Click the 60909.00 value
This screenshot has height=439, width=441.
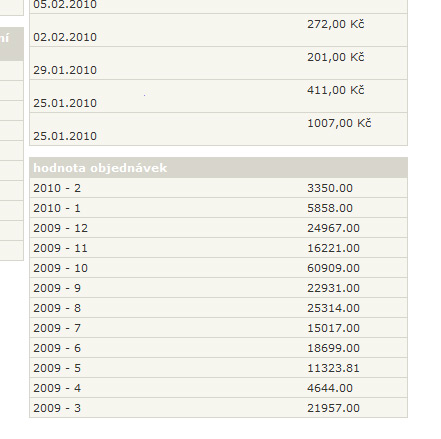[333, 268]
